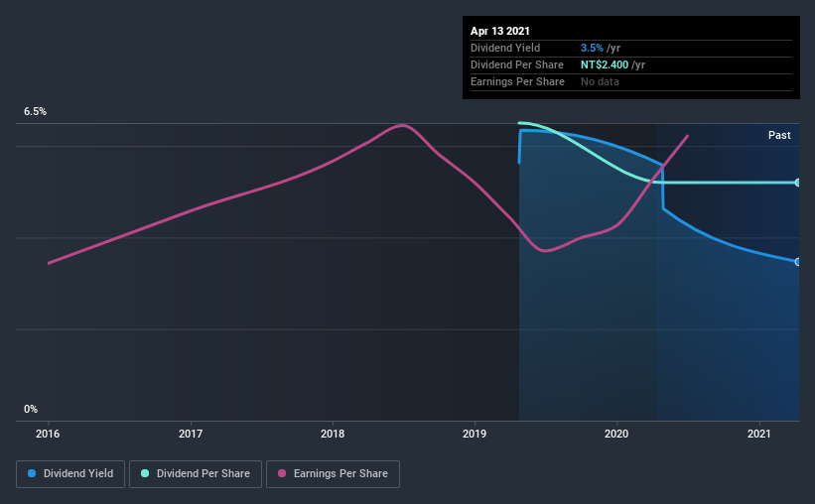Click the blue Dividend Yield legend dot
Viewport: 815px width, 504px height.
[x=32, y=473]
